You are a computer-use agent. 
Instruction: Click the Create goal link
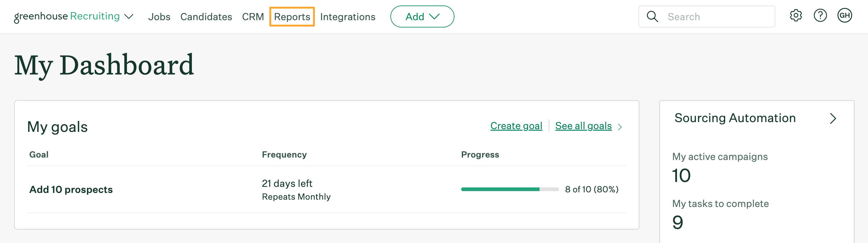tap(516, 126)
